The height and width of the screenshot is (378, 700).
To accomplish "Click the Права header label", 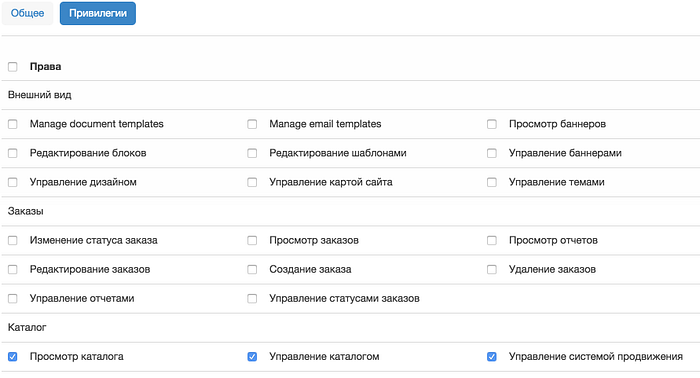I will [46, 66].
